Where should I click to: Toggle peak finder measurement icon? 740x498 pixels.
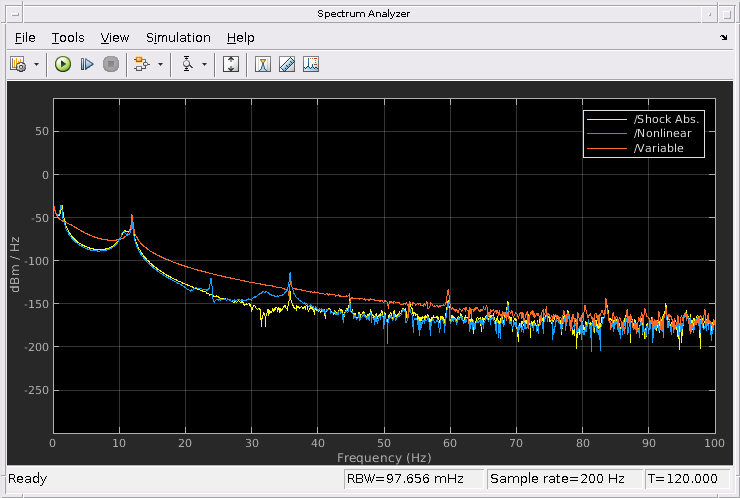point(310,64)
